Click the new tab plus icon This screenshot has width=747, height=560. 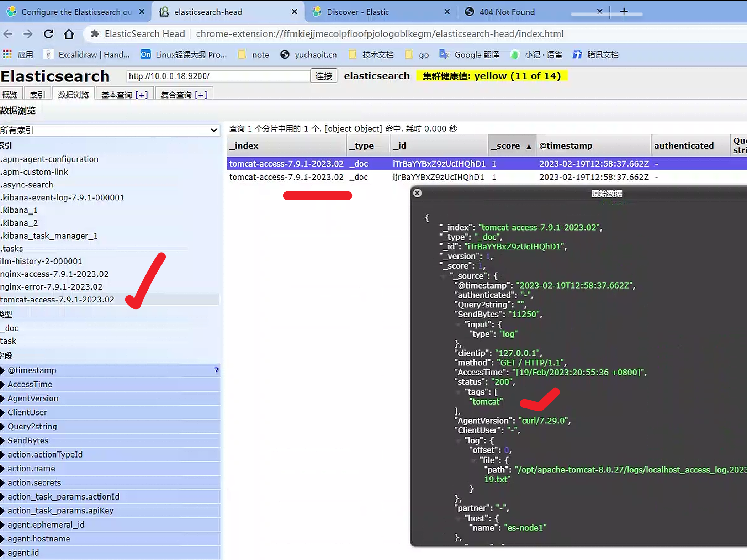624,12
